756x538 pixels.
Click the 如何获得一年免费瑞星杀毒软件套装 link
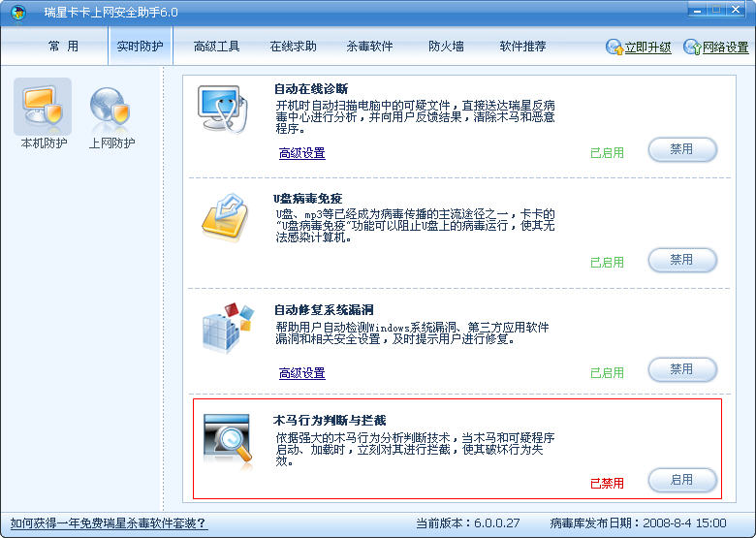tap(109, 523)
